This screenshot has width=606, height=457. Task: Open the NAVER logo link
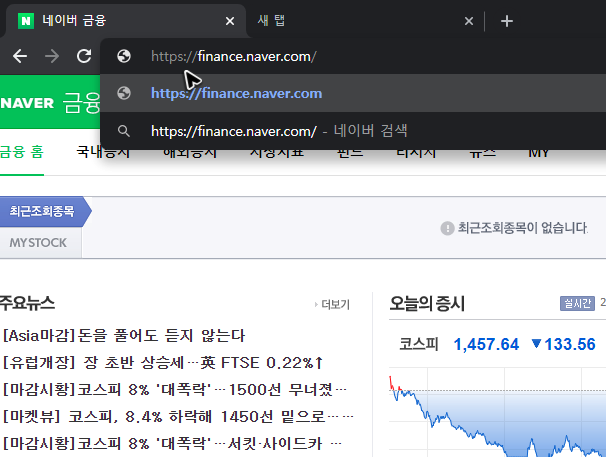[x=27, y=103]
